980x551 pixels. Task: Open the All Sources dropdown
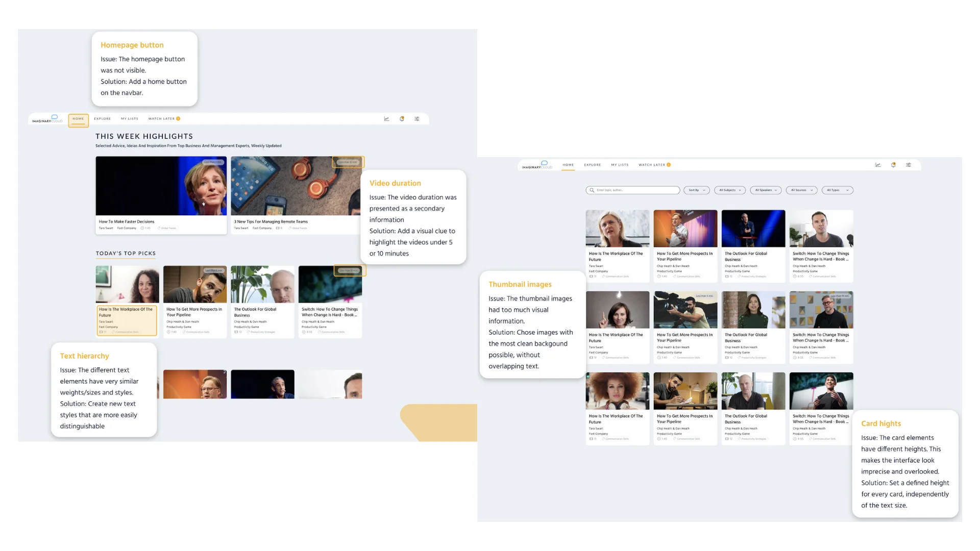click(x=801, y=190)
